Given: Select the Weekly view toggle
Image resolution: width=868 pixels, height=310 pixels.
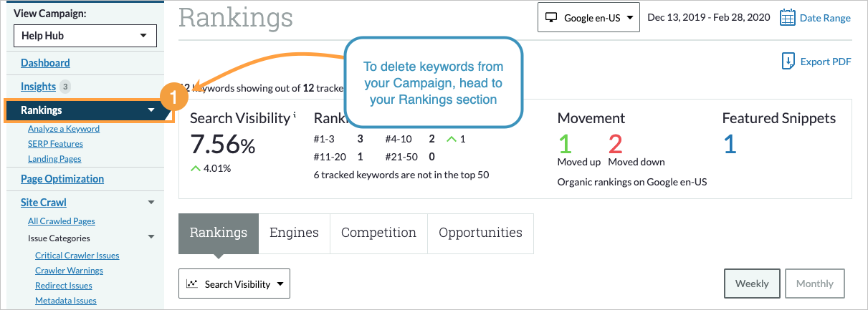Looking at the screenshot, I should click(x=752, y=284).
